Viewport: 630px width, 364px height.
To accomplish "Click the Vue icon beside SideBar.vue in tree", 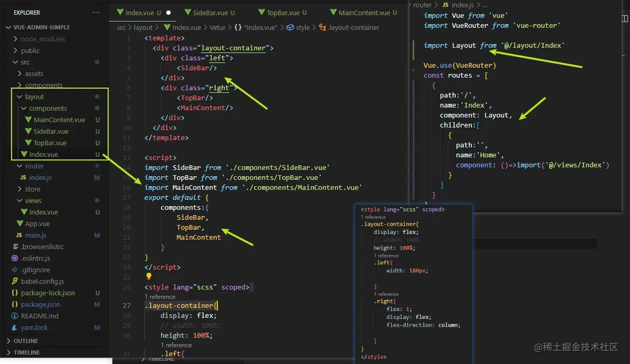I will (28, 131).
